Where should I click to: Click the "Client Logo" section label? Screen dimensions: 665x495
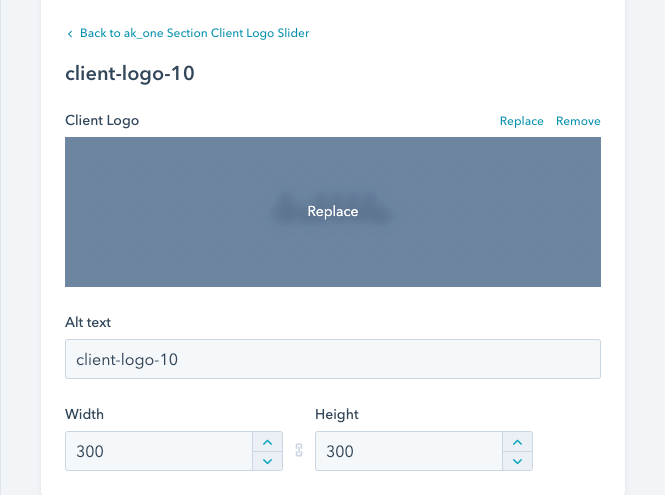(x=102, y=121)
